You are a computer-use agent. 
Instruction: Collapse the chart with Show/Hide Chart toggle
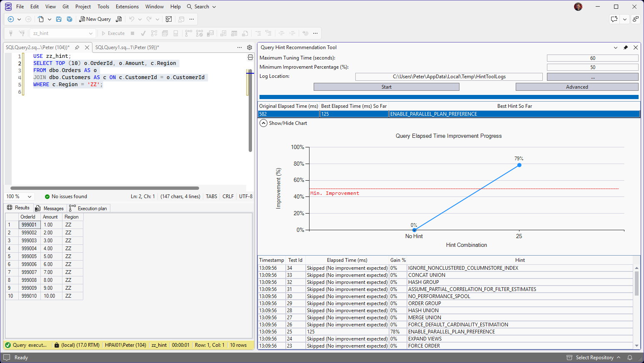point(263,123)
